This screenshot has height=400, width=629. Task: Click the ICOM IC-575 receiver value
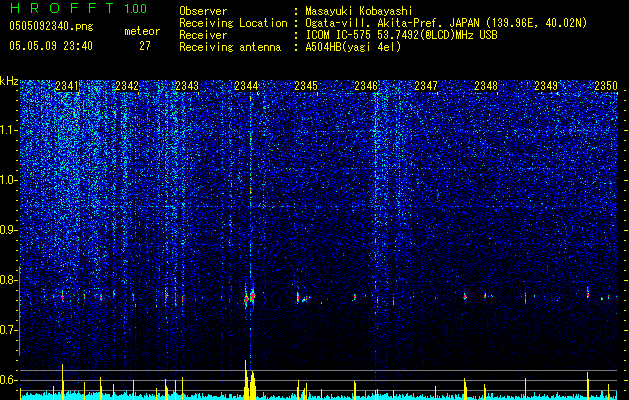tap(401, 35)
